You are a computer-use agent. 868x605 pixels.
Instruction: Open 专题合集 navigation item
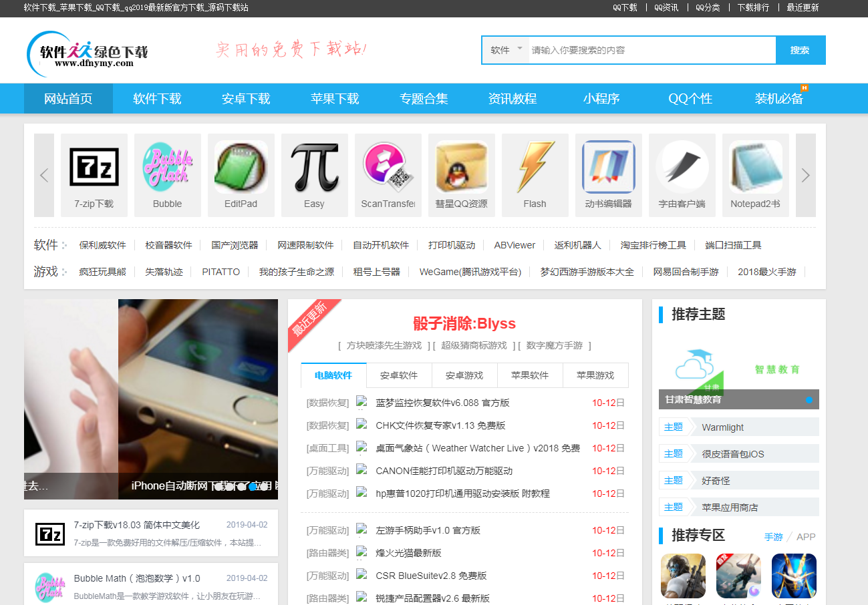[424, 99]
